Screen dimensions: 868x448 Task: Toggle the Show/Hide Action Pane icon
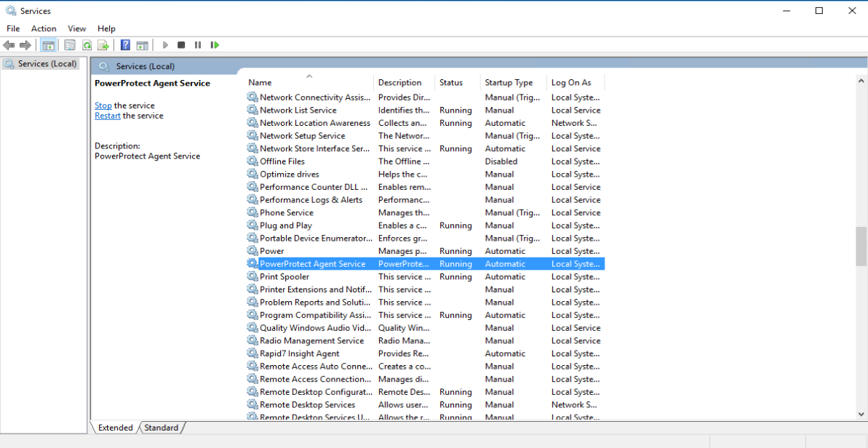point(142,45)
